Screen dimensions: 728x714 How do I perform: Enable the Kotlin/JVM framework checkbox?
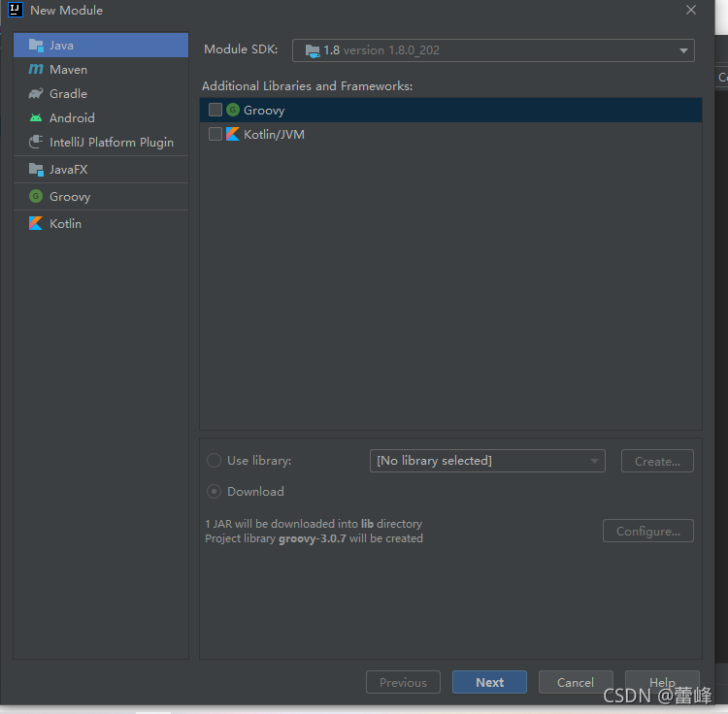point(215,134)
